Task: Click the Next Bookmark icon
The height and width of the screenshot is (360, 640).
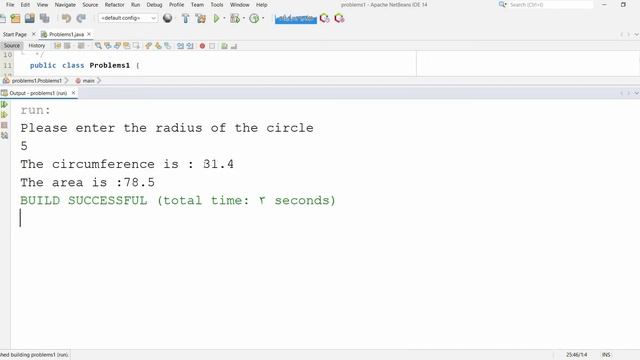Action: coord(158,46)
